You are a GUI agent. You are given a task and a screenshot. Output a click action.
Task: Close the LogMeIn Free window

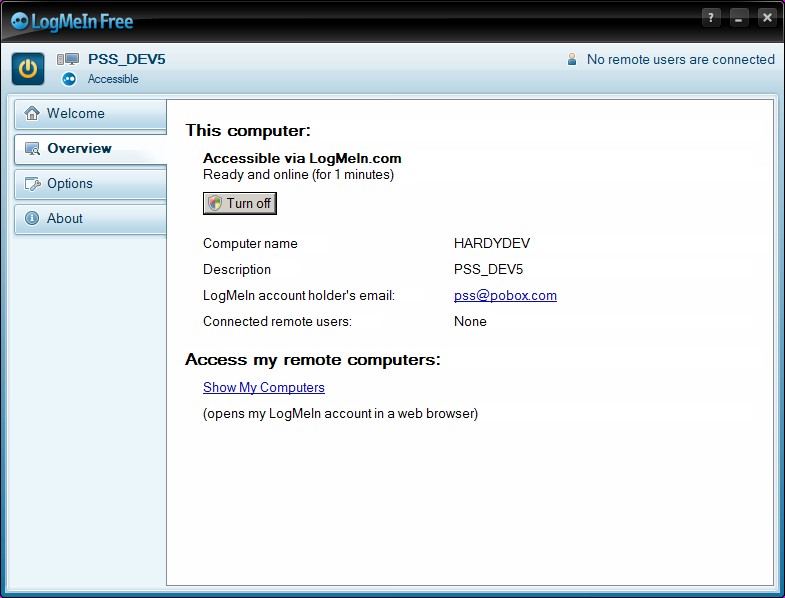tap(767, 18)
